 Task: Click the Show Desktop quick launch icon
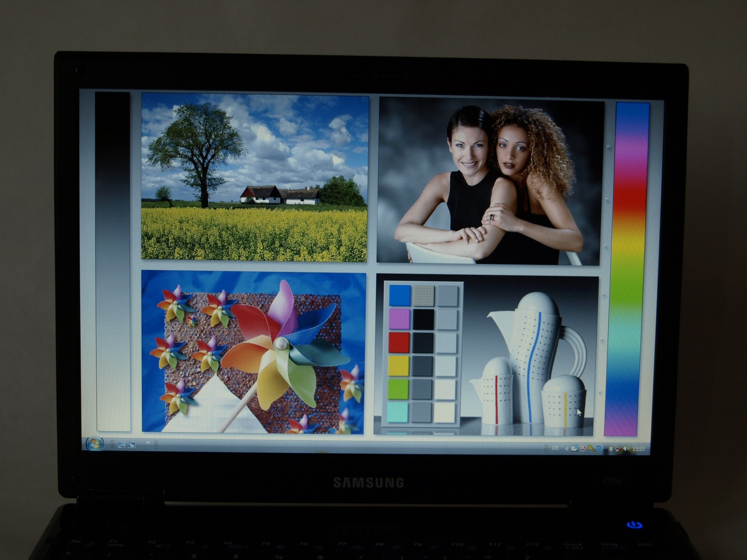click(x=121, y=445)
